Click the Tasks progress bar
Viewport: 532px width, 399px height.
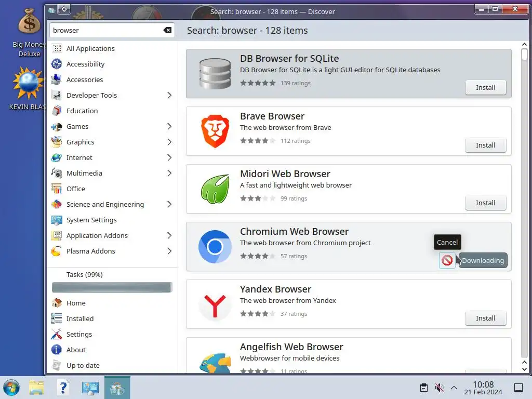(112, 287)
